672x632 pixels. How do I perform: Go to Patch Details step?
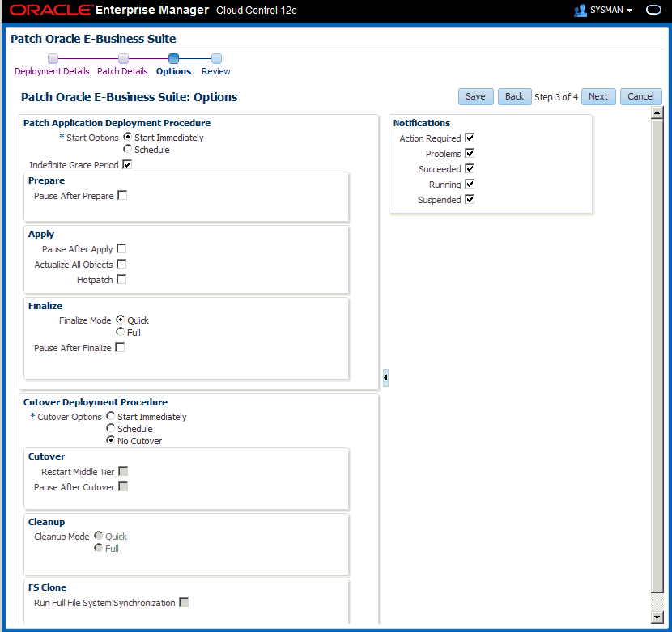(122, 71)
